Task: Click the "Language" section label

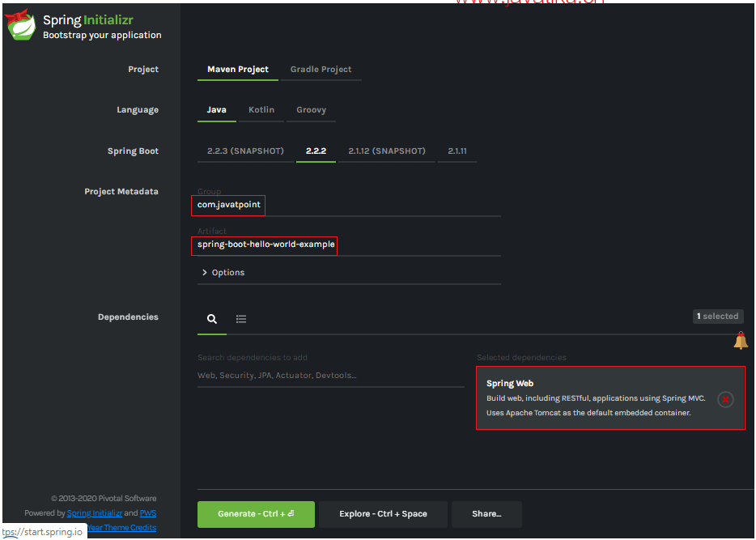Action: pyautogui.click(x=138, y=110)
